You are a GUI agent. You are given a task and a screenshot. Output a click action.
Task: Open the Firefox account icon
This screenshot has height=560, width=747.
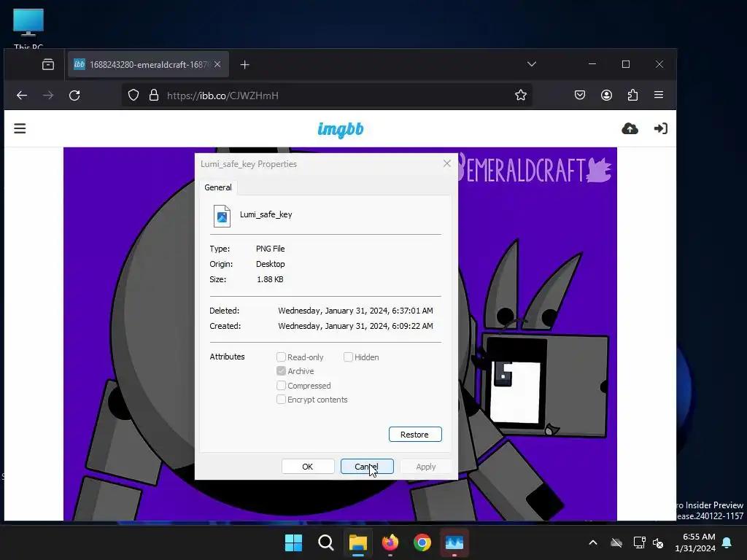[x=606, y=96]
